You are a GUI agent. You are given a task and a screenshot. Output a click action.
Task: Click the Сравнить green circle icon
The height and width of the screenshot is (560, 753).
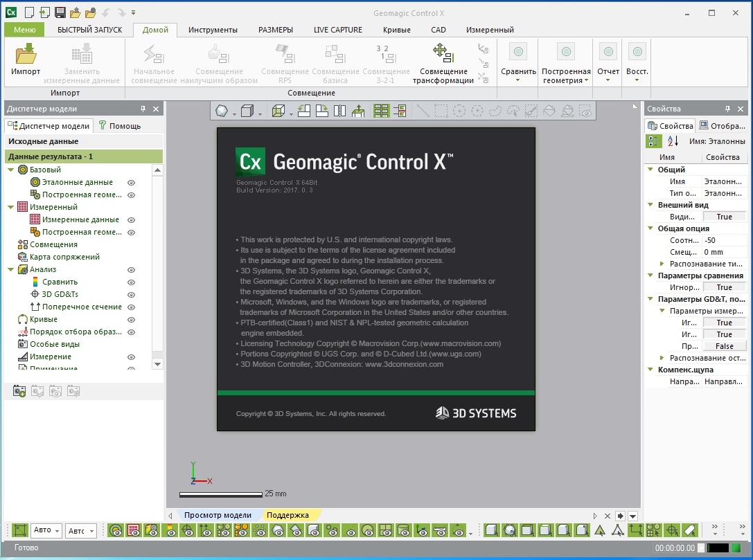tap(518, 51)
